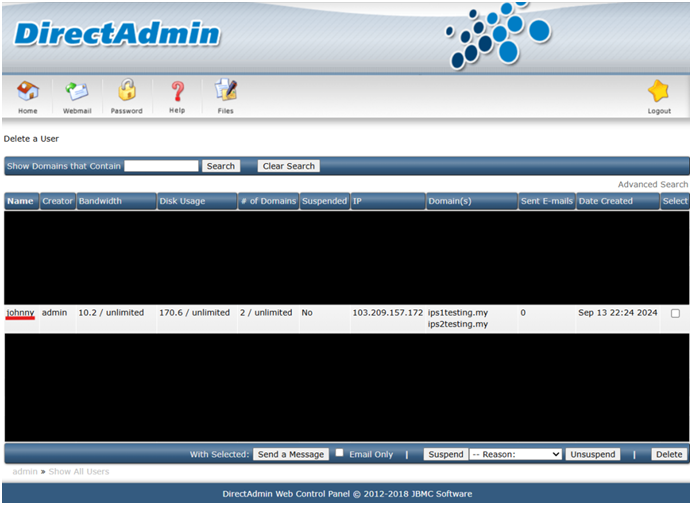Click the Logout star icon
Image resolution: width=692 pixels, height=505 pixels.
658,92
